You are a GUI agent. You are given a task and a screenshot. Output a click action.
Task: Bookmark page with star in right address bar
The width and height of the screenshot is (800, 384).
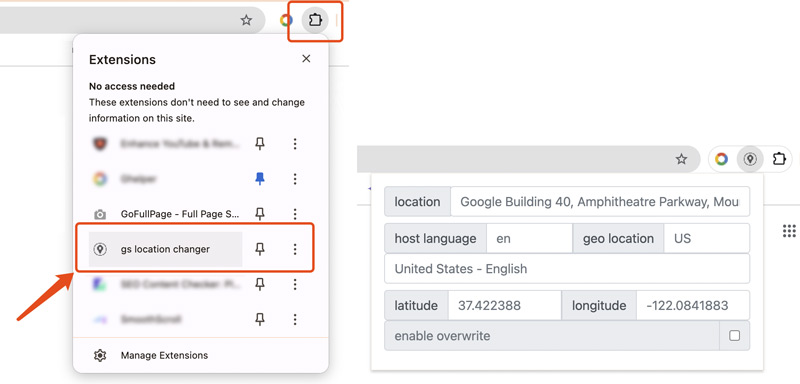[x=682, y=160]
